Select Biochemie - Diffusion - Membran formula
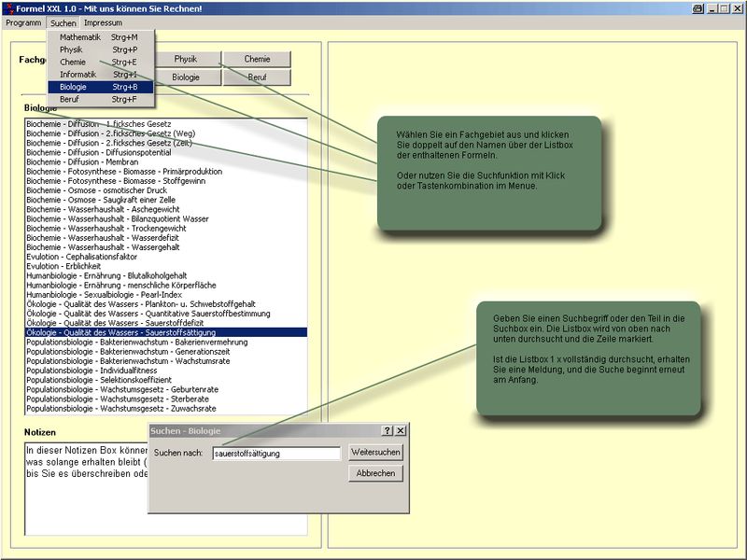The width and height of the screenshot is (747, 560). pos(82,161)
